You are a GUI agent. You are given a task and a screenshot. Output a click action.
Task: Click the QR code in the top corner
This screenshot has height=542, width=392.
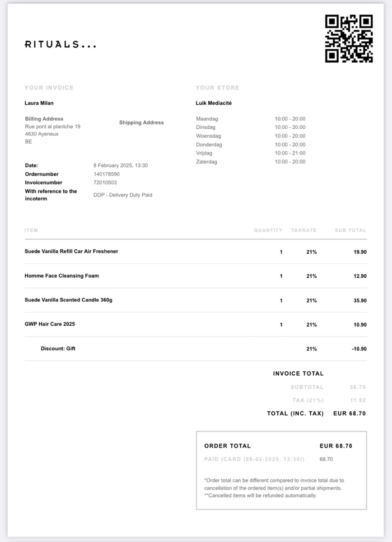(349, 38)
